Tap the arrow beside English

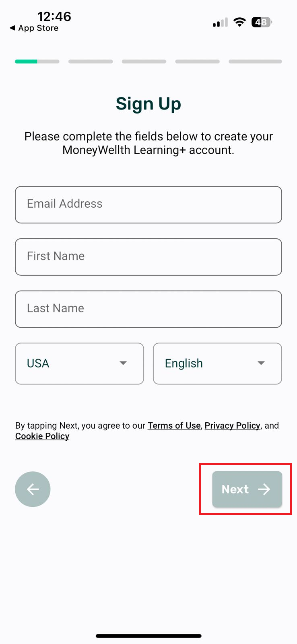261,363
